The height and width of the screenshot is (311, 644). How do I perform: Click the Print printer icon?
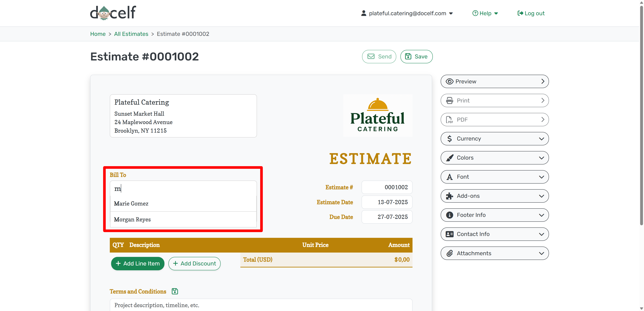point(449,100)
